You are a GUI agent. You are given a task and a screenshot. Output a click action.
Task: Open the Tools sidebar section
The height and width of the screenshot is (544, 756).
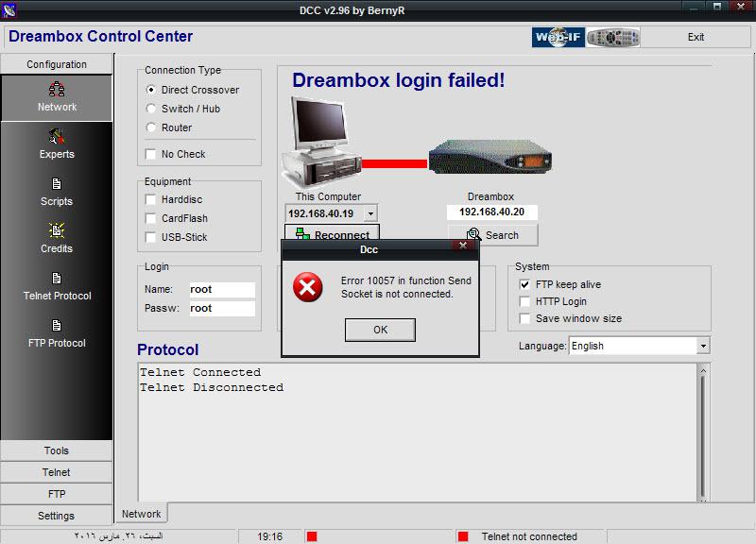point(57,450)
